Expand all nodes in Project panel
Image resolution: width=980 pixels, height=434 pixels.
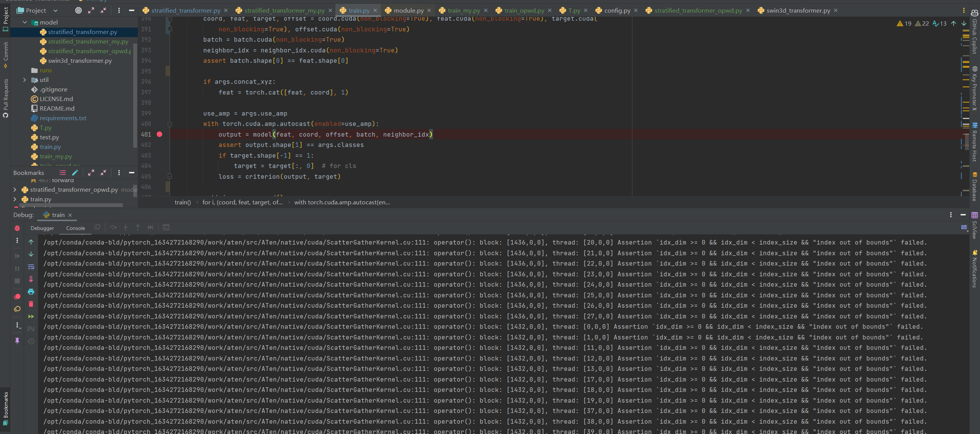[x=91, y=11]
